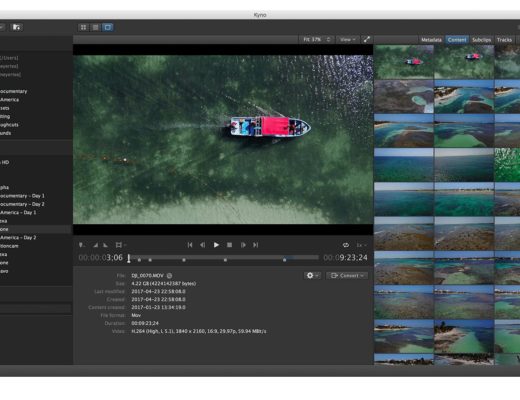Select the Alpha entry in the sidebar

click(4, 187)
